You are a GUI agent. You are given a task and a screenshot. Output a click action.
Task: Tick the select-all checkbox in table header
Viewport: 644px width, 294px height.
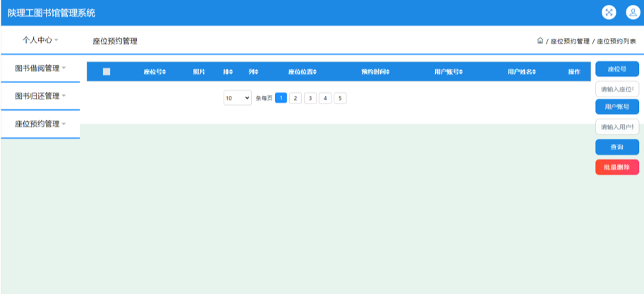[107, 71]
